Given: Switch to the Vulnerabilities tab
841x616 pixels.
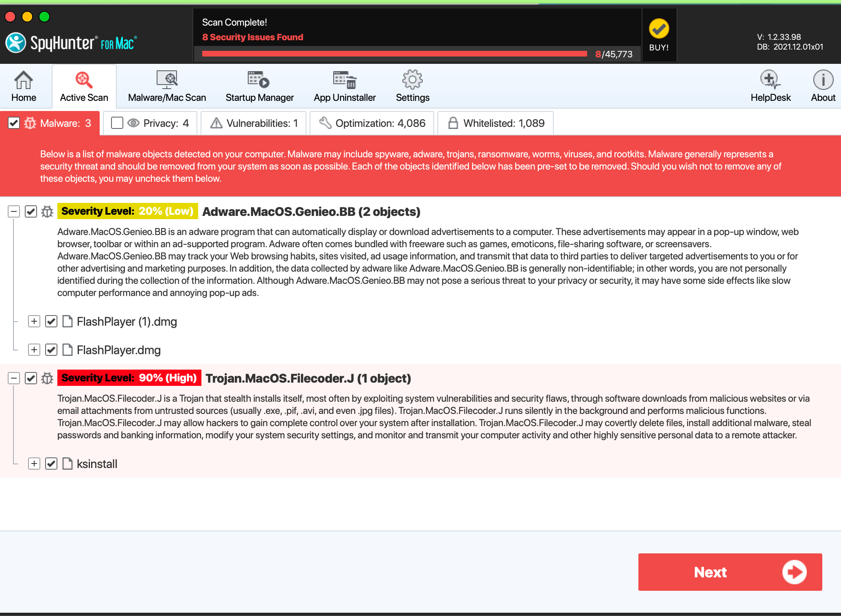Looking at the screenshot, I should point(255,123).
